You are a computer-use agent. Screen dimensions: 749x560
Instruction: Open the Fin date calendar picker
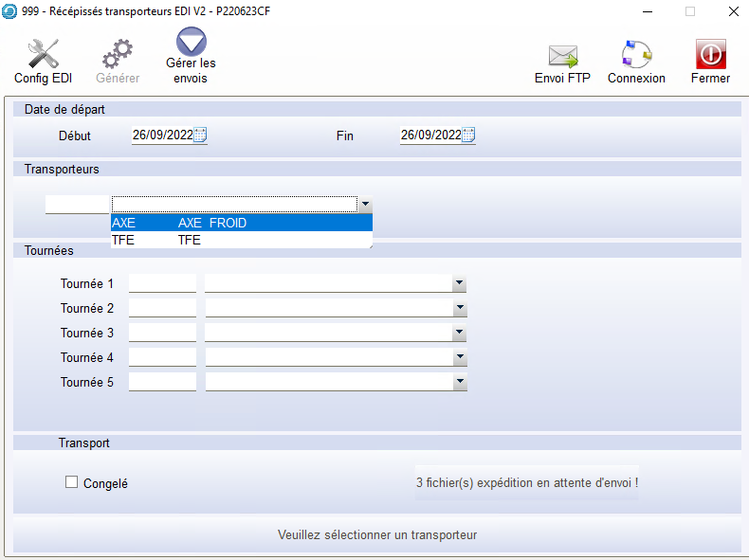click(x=468, y=135)
